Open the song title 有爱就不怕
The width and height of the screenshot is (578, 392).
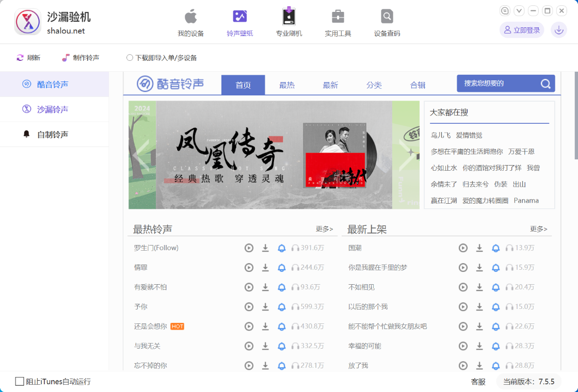point(150,287)
